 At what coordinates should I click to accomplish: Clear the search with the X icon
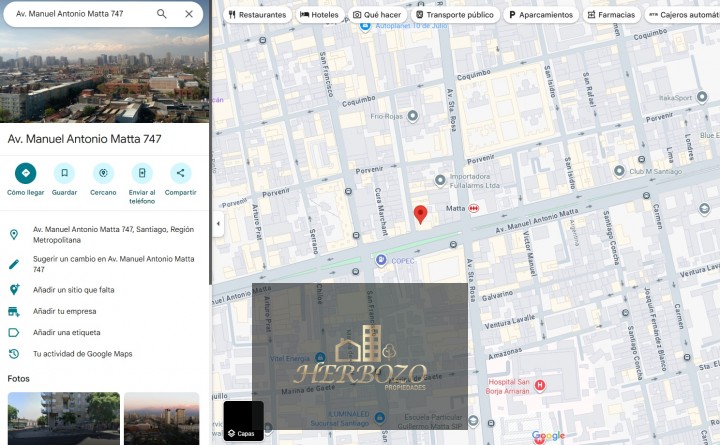point(189,14)
